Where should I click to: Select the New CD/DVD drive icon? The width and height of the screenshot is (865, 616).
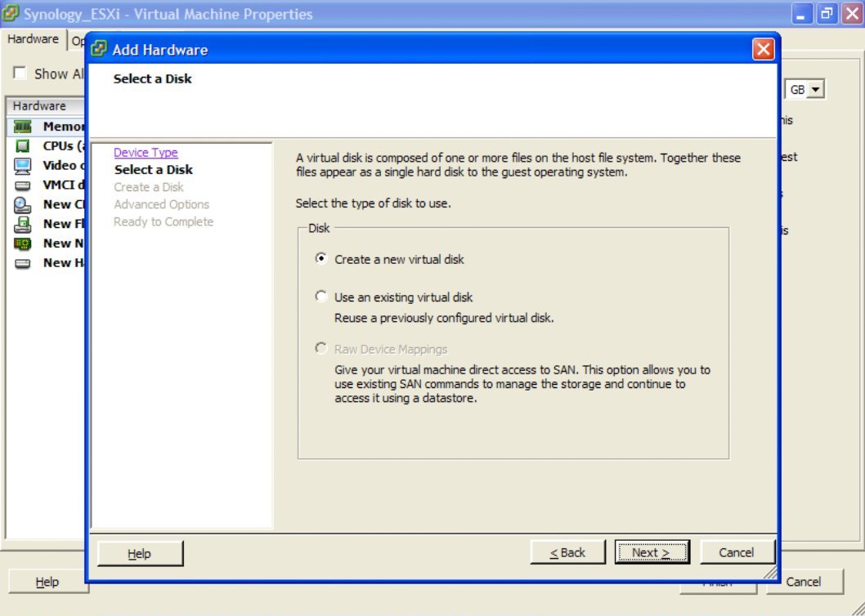[23, 204]
